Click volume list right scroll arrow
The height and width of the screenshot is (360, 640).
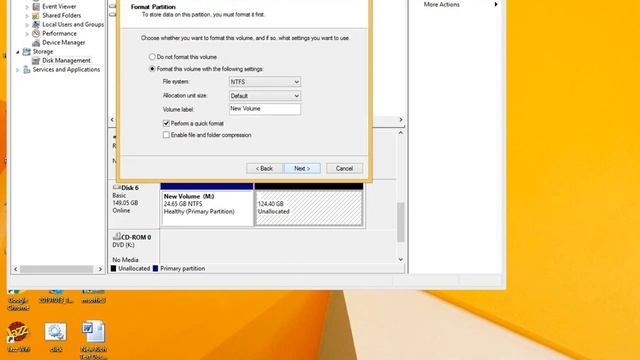tap(400, 120)
